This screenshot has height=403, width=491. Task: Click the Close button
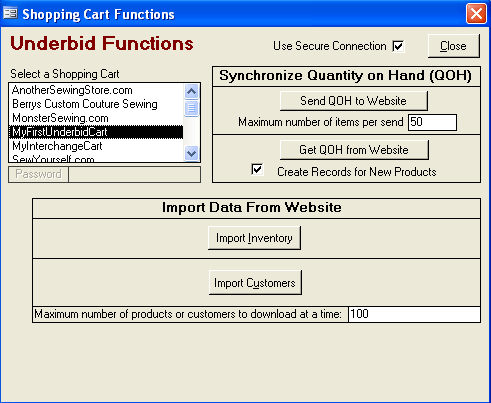(453, 46)
